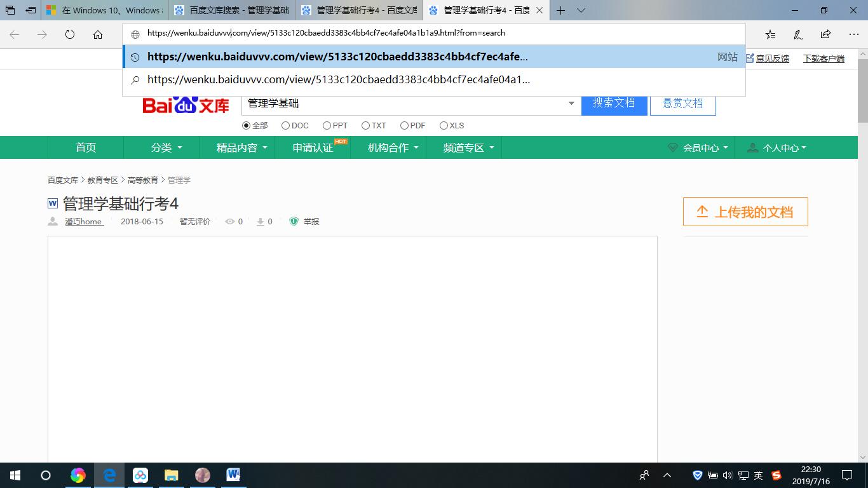
Task: Click the Word document icon beside the title
Action: click(x=52, y=203)
